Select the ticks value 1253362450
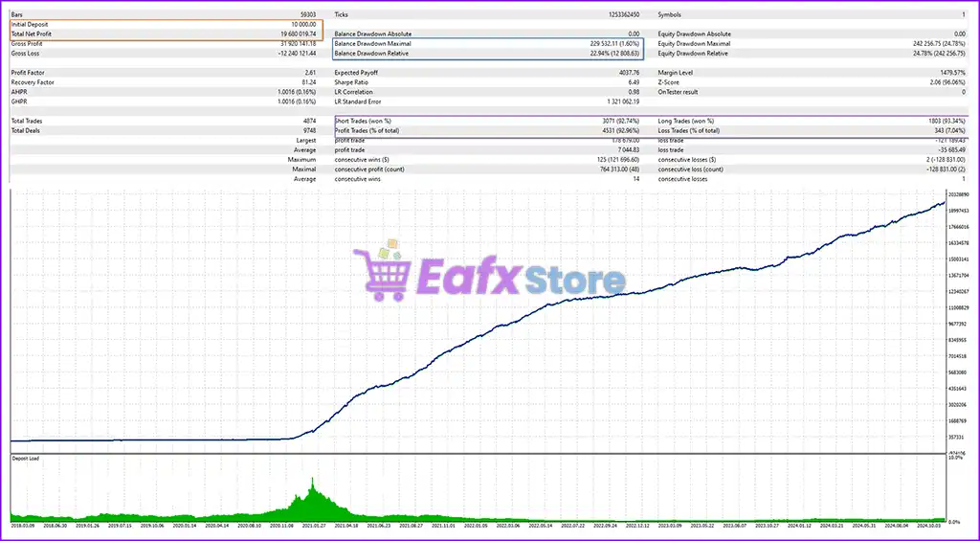Image resolution: width=980 pixels, height=541 pixels. click(x=624, y=14)
